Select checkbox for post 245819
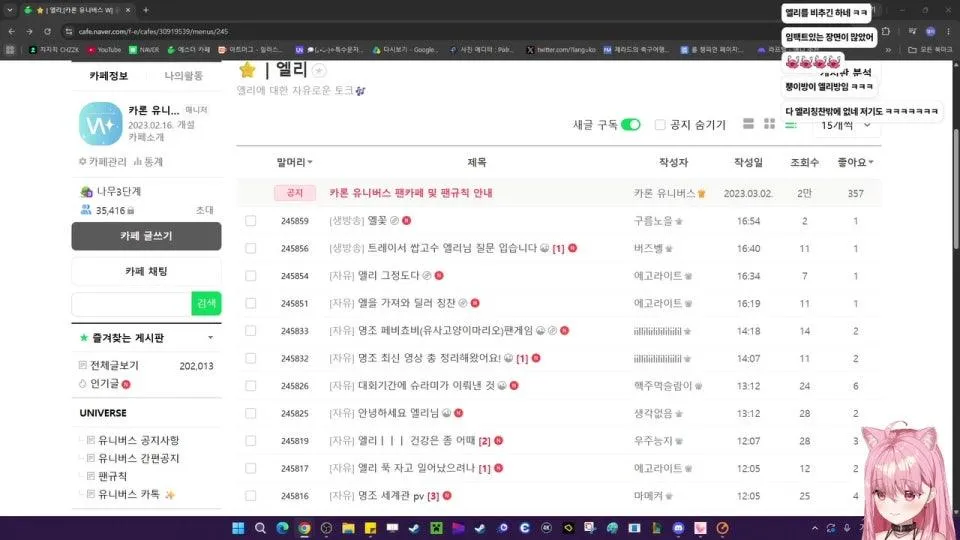The image size is (960, 540). [250, 441]
